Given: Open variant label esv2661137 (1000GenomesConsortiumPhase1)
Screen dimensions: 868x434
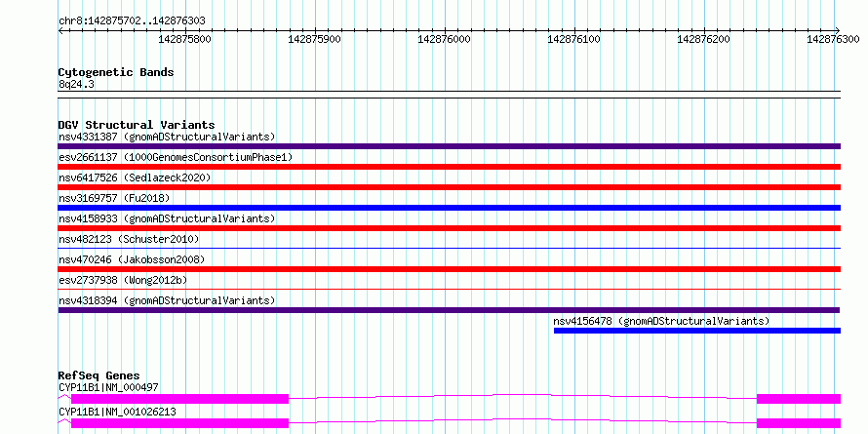Looking at the screenshot, I should pyautogui.click(x=176, y=157).
